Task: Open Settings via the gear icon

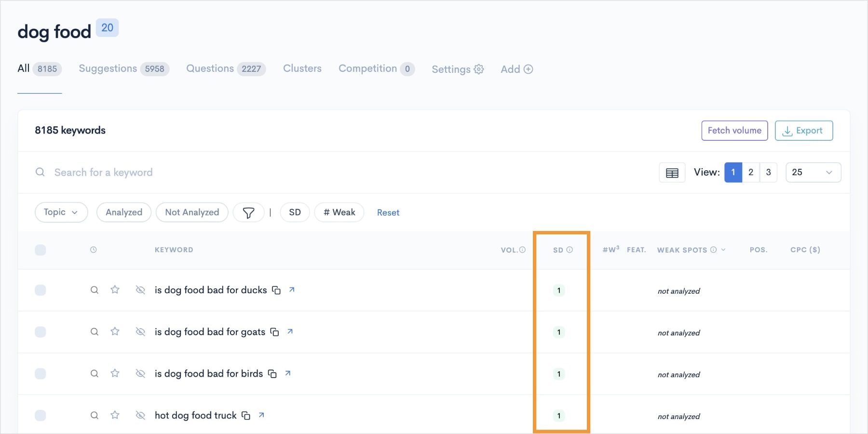Action: tap(478, 69)
